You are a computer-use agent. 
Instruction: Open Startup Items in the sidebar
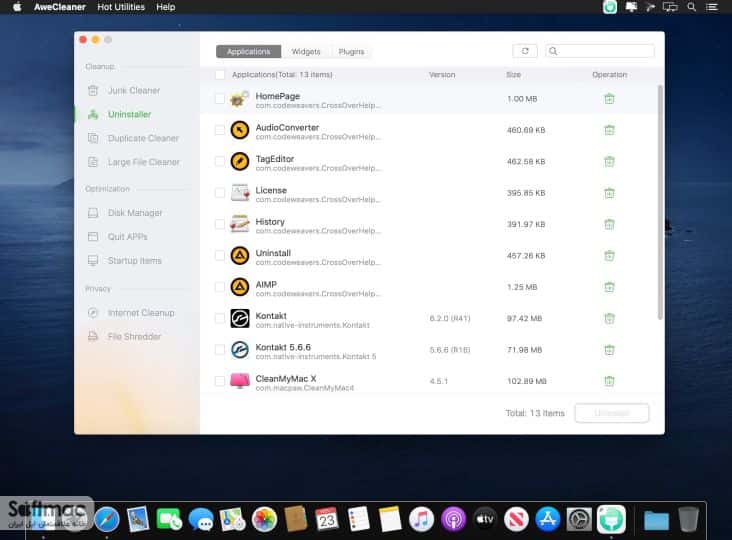pyautogui.click(x=125, y=260)
